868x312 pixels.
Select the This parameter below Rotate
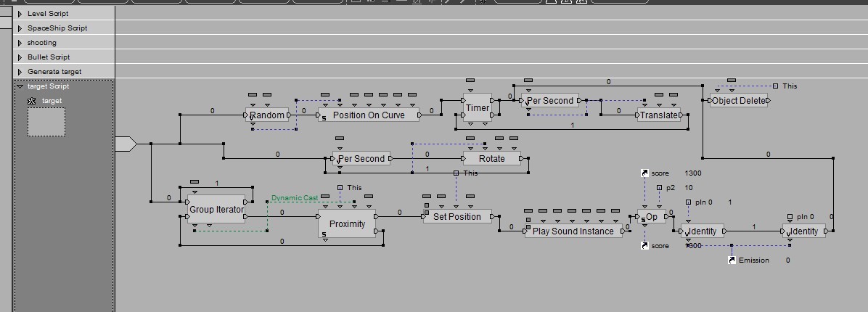click(x=456, y=173)
